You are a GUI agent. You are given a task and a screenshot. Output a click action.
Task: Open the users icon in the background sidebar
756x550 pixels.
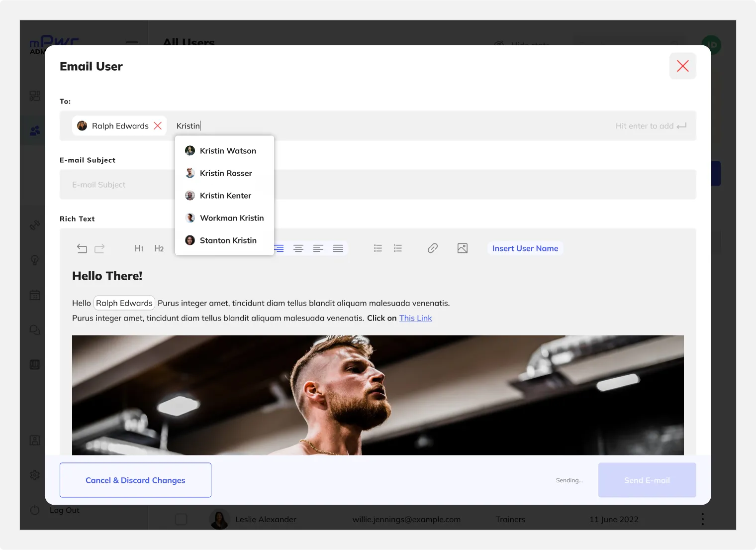35,131
